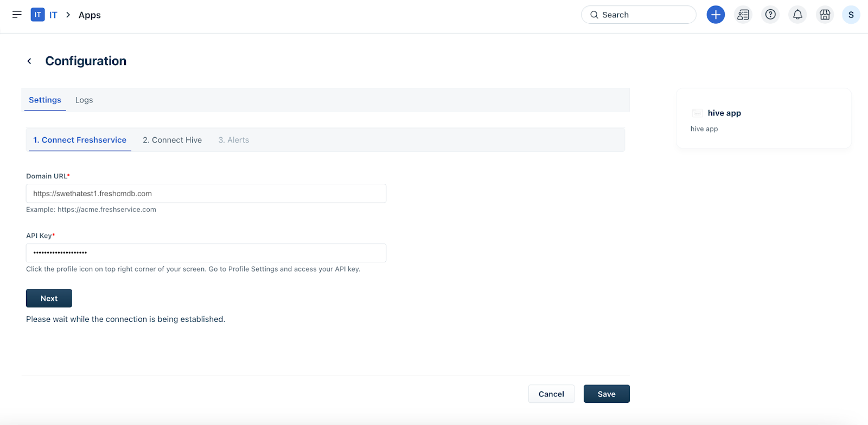Select step 2 Connect Hive

pyautogui.click(x=173, y=140)
